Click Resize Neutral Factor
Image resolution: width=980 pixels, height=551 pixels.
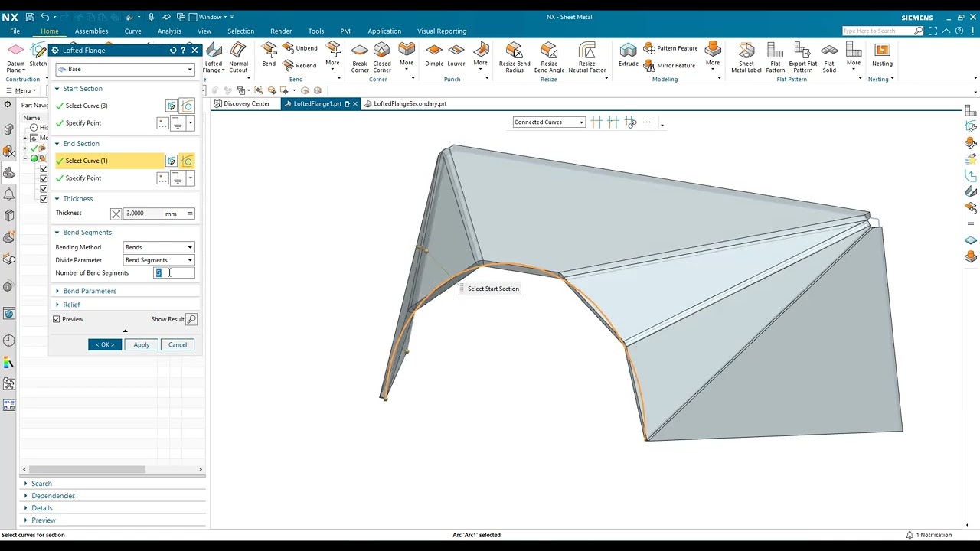tap(586, 57)
